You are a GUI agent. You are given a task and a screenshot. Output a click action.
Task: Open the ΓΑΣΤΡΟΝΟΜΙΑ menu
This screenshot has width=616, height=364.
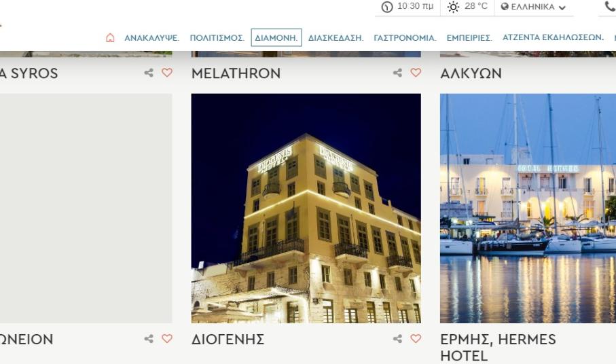coord(405,38)
